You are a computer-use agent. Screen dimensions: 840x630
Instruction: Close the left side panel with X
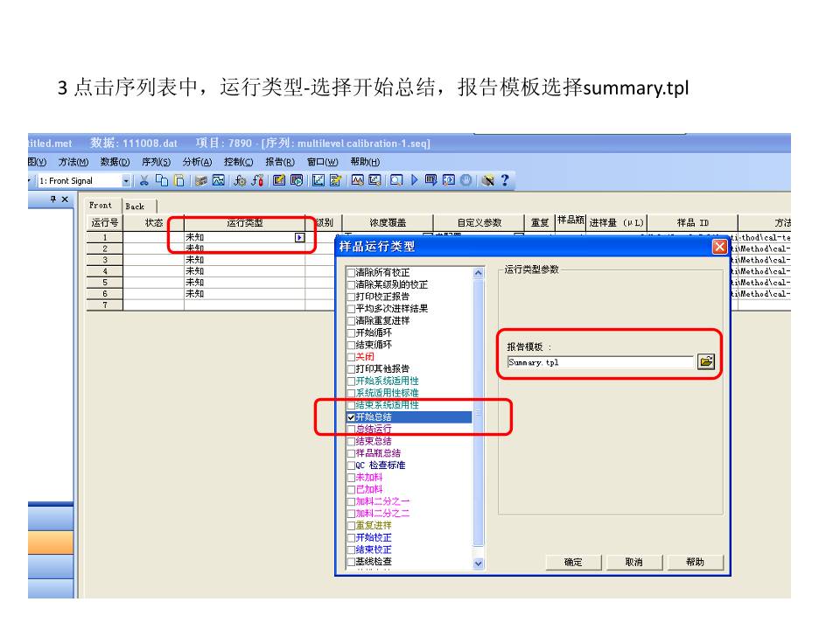point(64,200)
